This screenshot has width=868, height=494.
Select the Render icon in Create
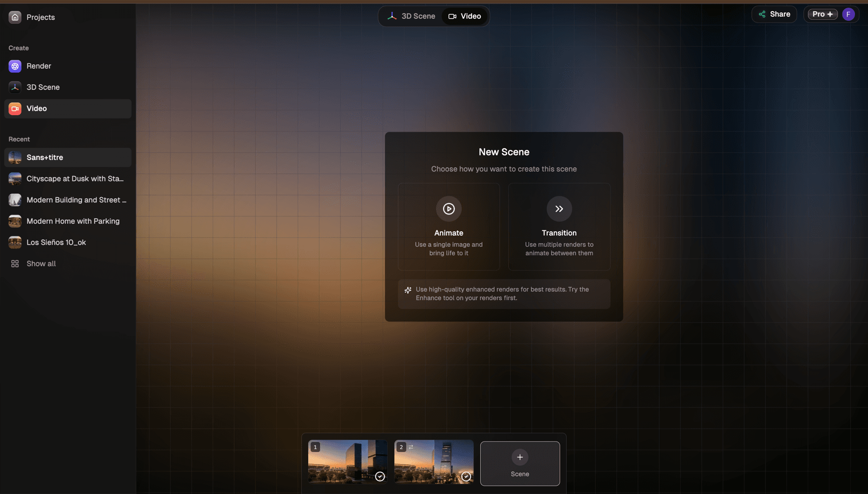(x=15, y=66)
